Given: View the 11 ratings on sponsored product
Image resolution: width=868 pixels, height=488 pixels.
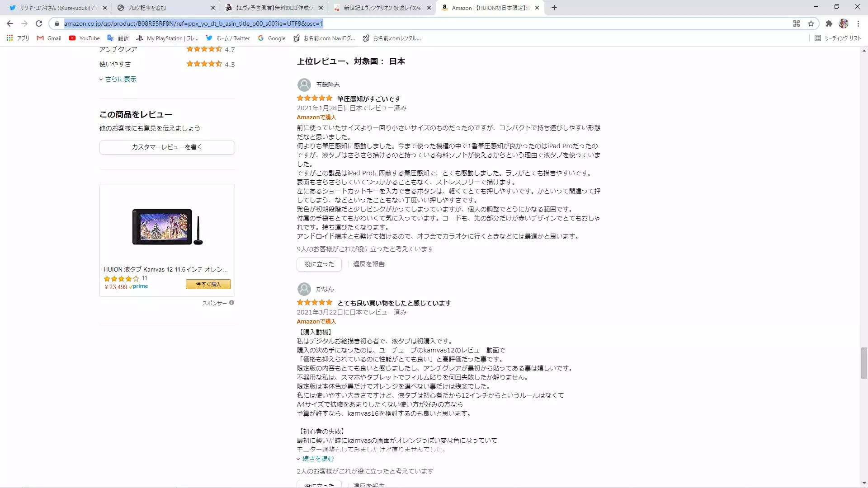Looking at the screenshot, I should click(x=144, y=278).
